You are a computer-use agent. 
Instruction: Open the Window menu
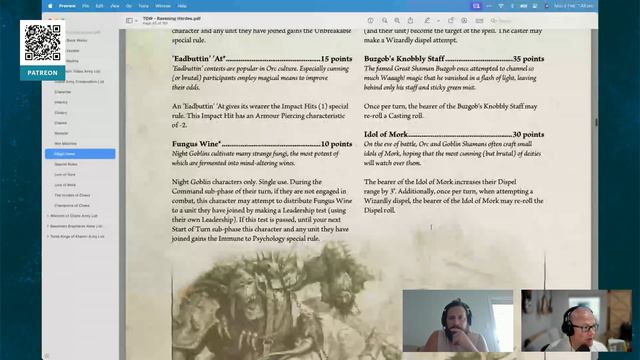point(163,6)
